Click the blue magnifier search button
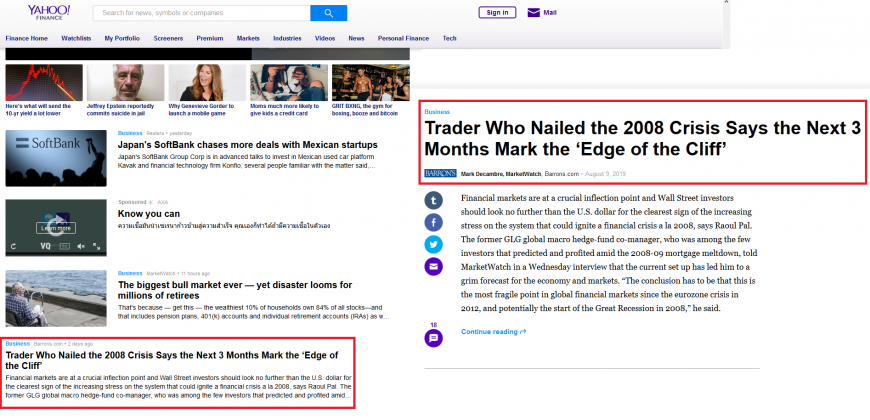Image resolution: width=870 pixels, height=420 pixels. point(328,13)
